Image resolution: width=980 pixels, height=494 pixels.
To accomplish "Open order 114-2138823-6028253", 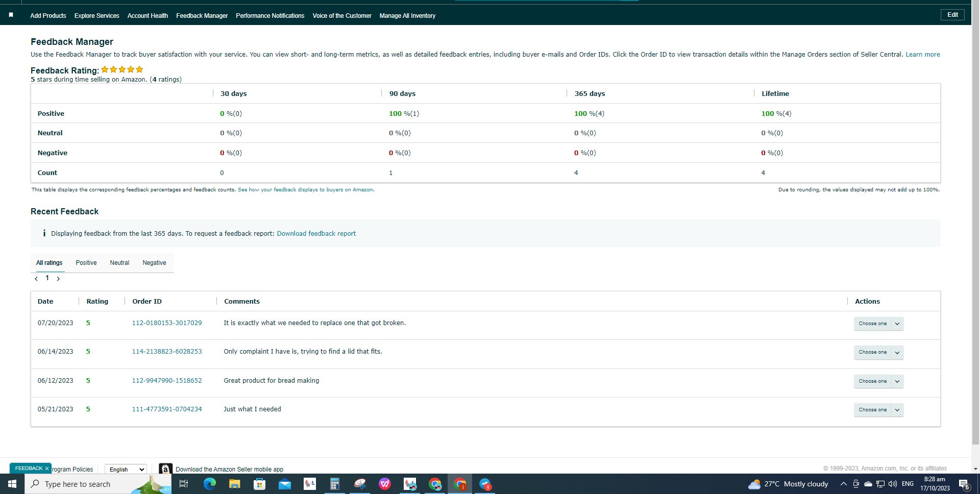I will tap(167, 352).
